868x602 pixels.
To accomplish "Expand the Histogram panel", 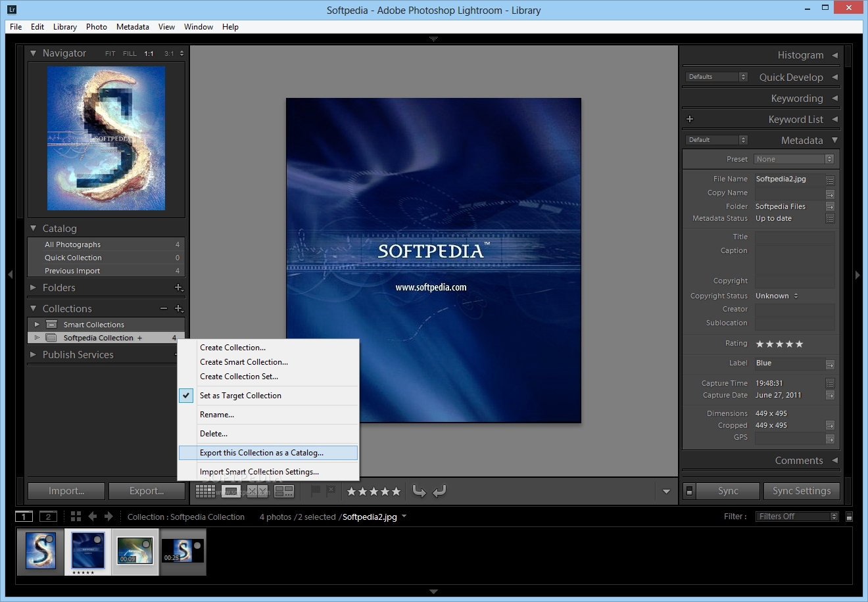I will pos(834,55).
